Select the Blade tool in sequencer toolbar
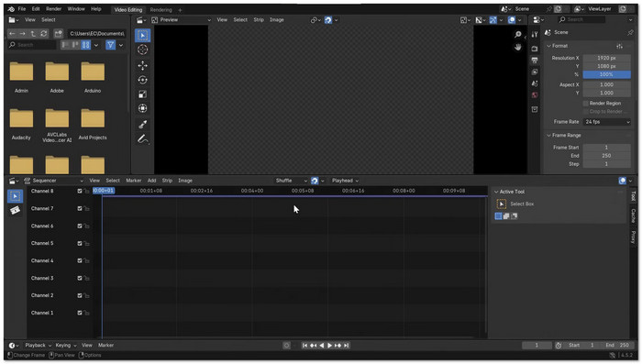 tap(16, 211)
